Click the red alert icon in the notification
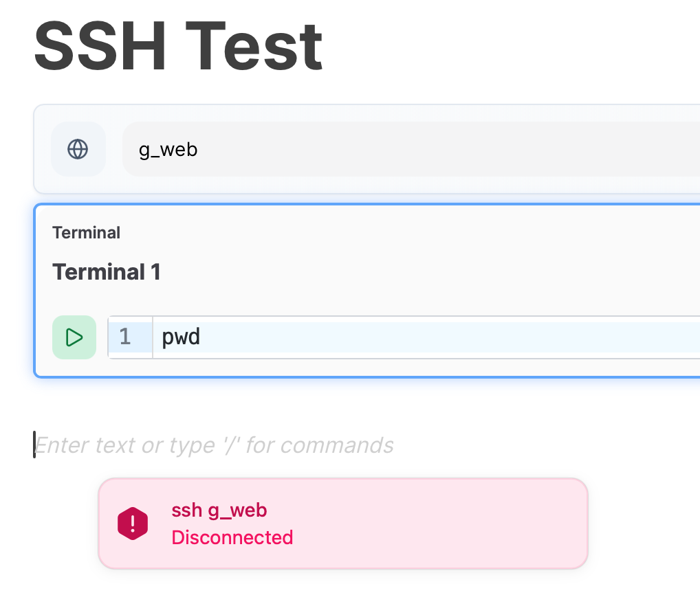 click(133, 524)
